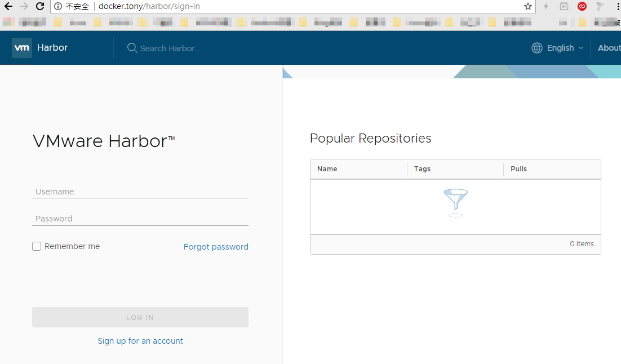Click the lightning bolt extension icon
The width and height of the screenshot is (621, 364).
pyautogui.click(x=546, y=6)
